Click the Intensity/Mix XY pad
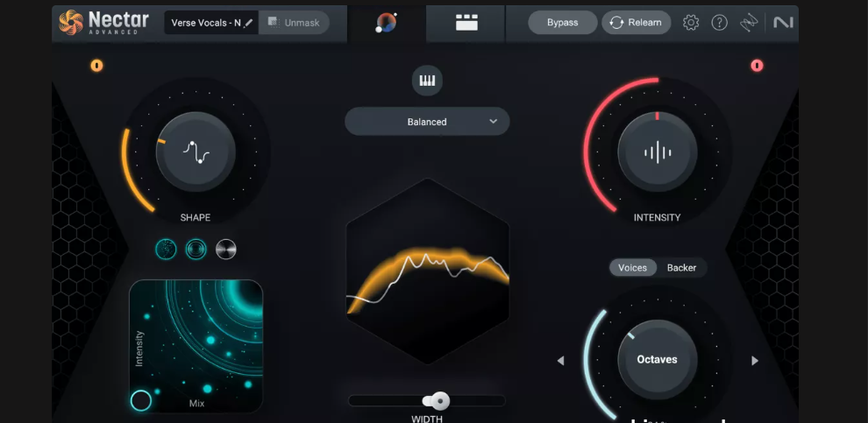The image size is (868, 423). 196,346
